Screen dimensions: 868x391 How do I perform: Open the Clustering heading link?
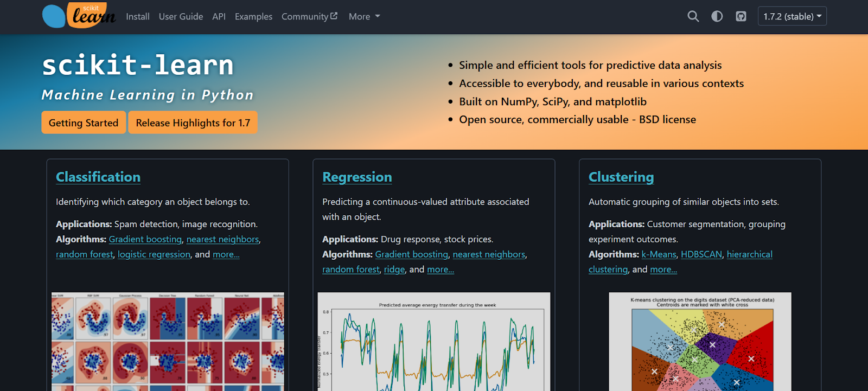(621, 177)
